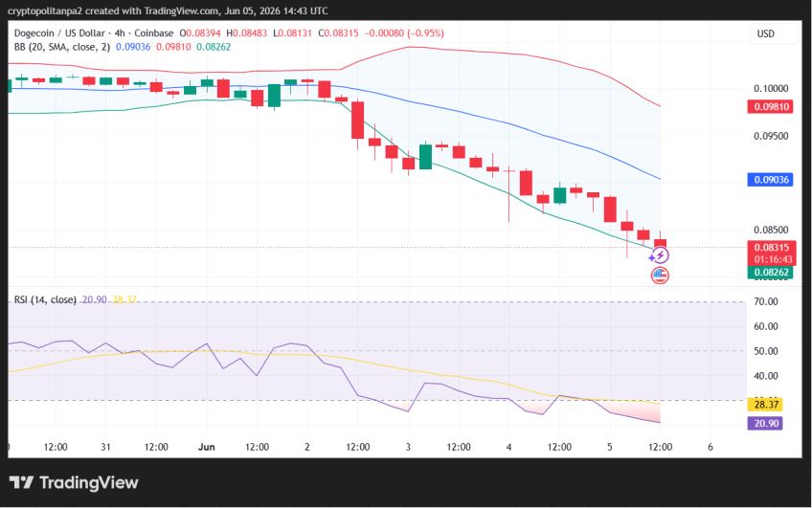
Task: Click the latest red candle near 0.08315
Action: click(x=661, y=243)
